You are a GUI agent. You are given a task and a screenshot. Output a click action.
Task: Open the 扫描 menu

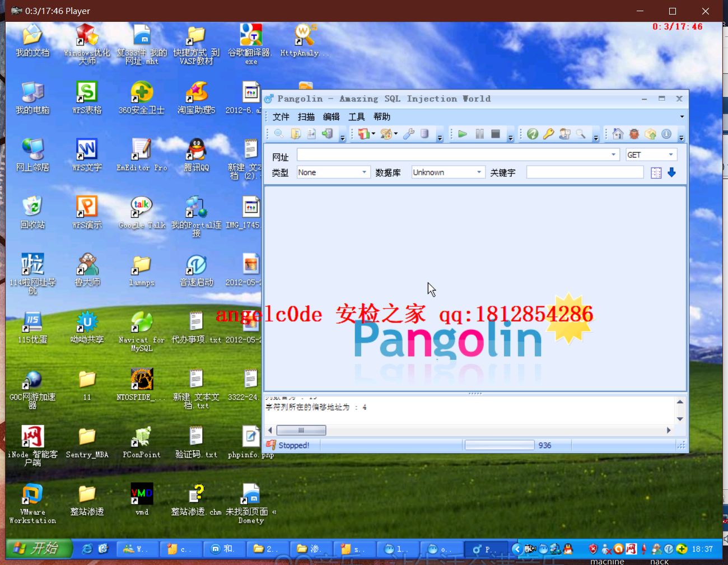pyautogui.click(x=306, y=116)
